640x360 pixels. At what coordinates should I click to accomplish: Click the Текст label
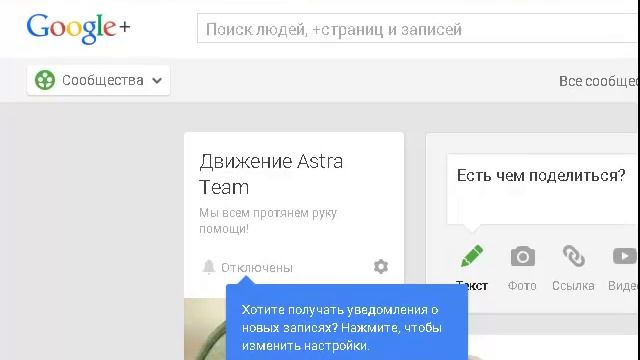tap(472, 286)
